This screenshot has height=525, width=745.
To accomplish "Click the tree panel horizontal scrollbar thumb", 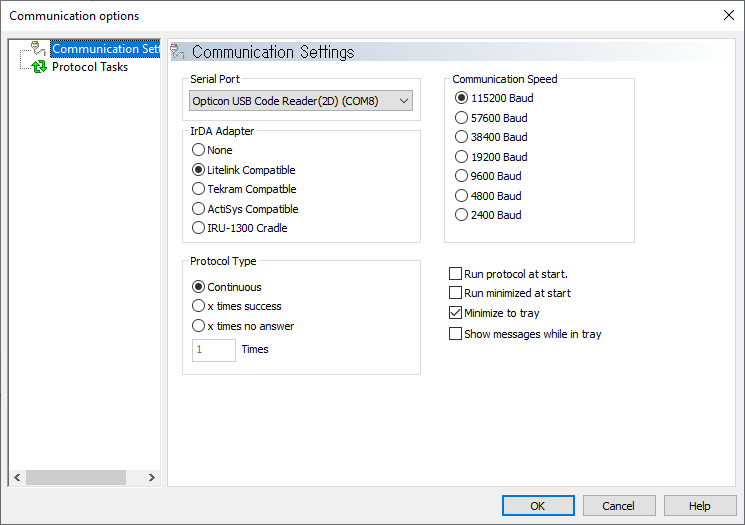I will point(76,477).
